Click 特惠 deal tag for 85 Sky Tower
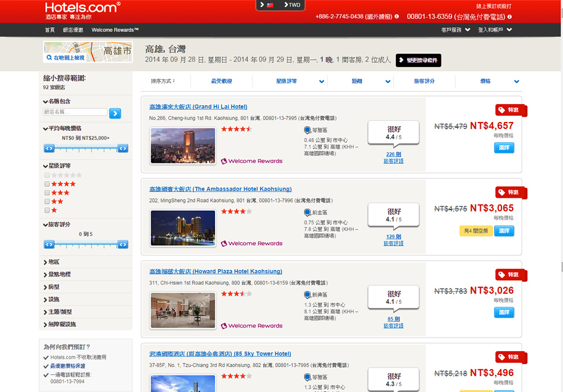The image size is (563, 392). [511, 357]
